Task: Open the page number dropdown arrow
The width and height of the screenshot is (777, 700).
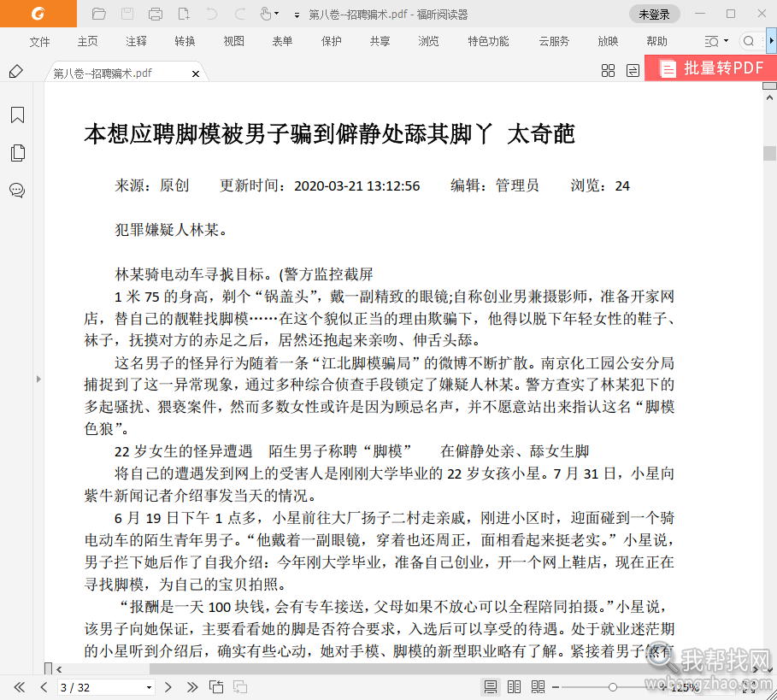Action: (149, 688)
